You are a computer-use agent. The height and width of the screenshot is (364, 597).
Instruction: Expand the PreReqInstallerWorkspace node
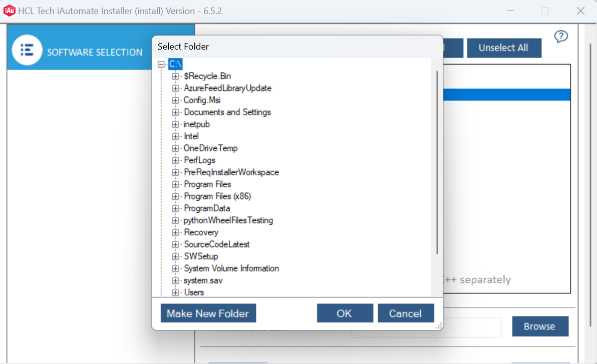pyautogui.click(x=175, y=172)
